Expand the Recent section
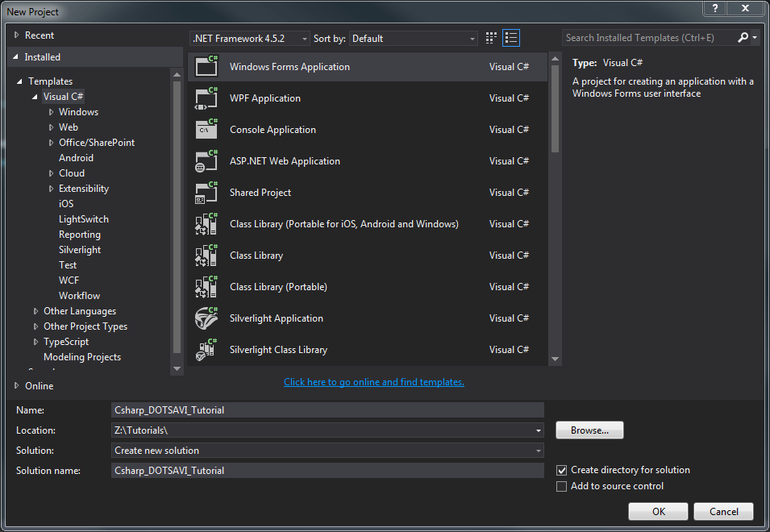 [17, 35]
